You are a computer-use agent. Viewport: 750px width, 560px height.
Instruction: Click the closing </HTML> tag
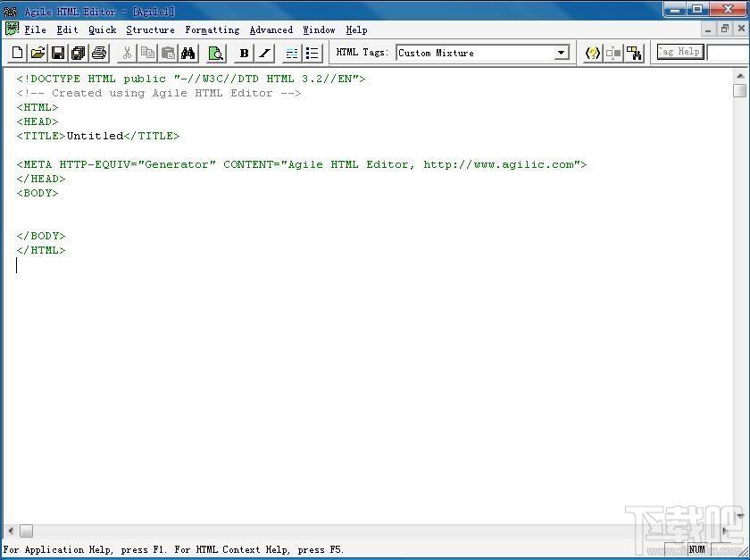point(41,250)
